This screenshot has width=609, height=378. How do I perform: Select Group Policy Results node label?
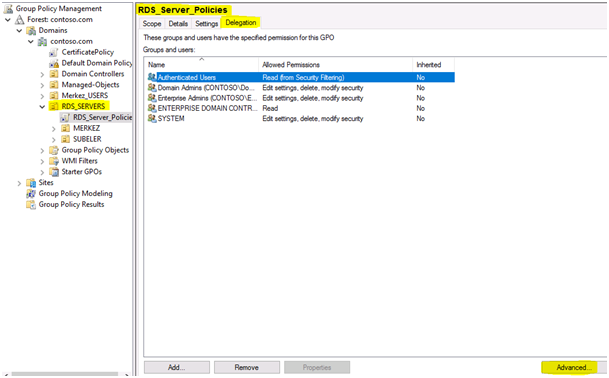coord(71,204)
